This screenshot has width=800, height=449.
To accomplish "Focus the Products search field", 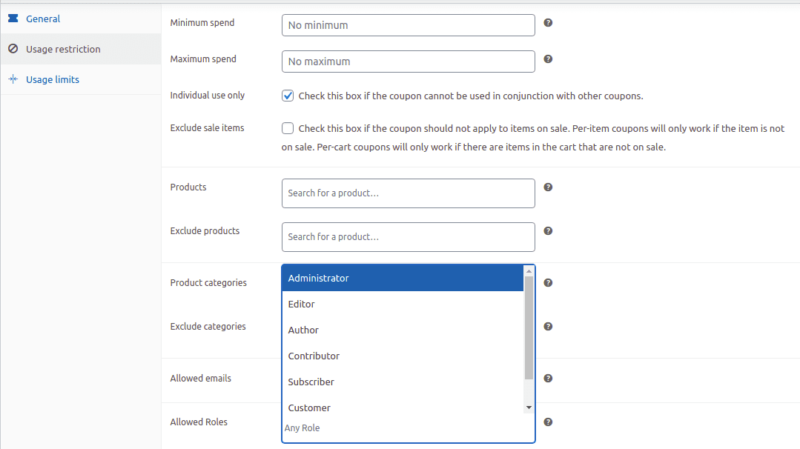I will tap(408, 193).
